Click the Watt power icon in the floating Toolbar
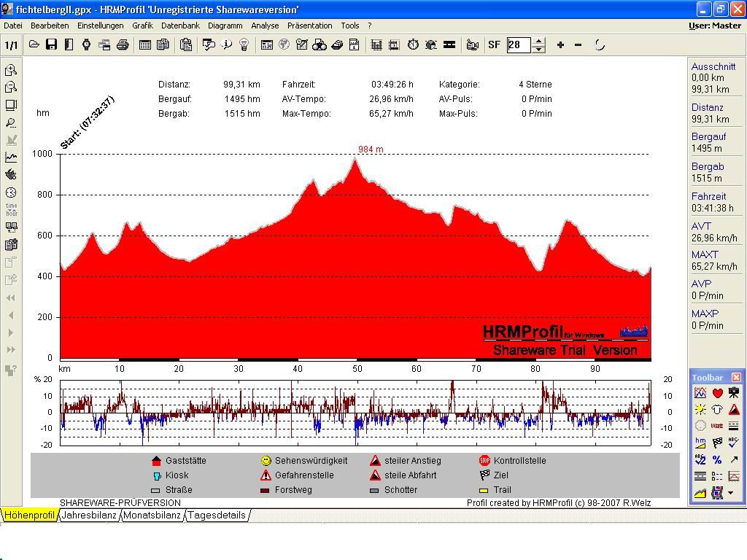Image resolution: width=747 pixels, height=560 pixels. pyautogui.click(x=717, y=426)
